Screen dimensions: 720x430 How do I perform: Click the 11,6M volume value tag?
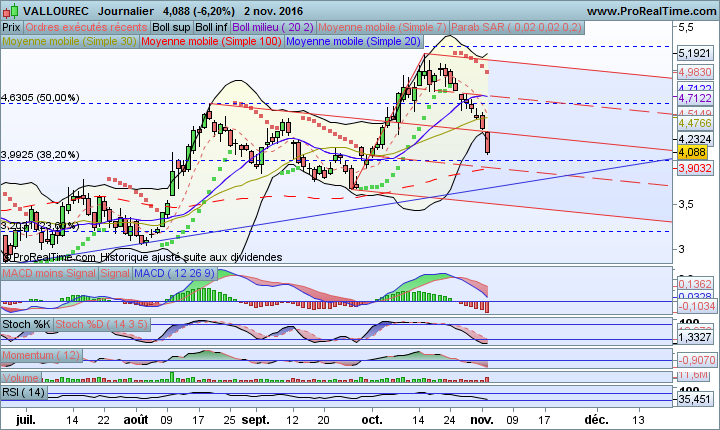693,375
